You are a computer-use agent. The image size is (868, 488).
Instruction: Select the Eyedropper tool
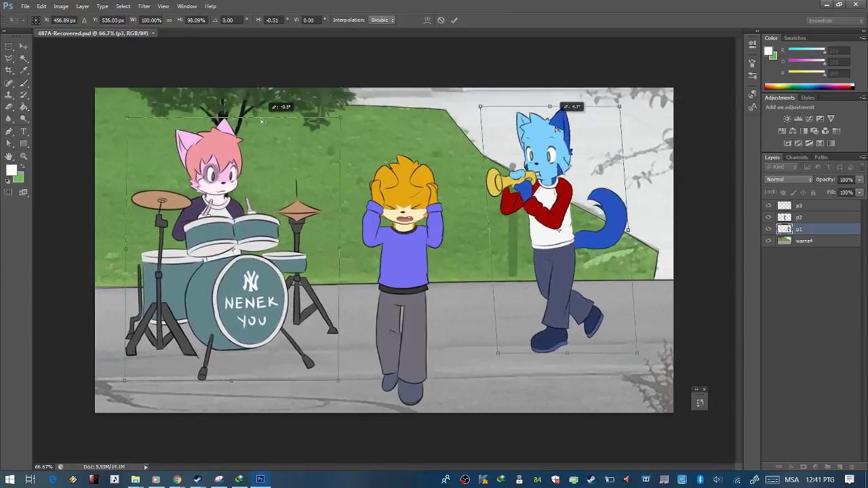coord(23,70)
